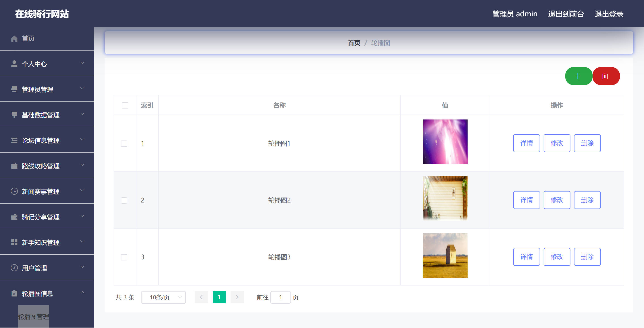
Task: Expand the 论坛信息管理 chevron
Action: click(82, 140)
